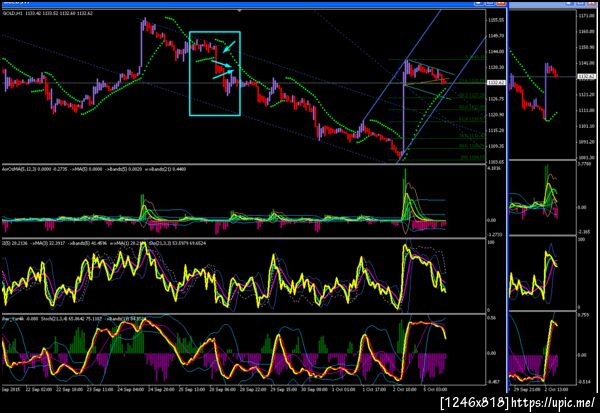
Task: Click the 1109.35 price axis label
Action: pyautogui.click(x=496, y=146)
